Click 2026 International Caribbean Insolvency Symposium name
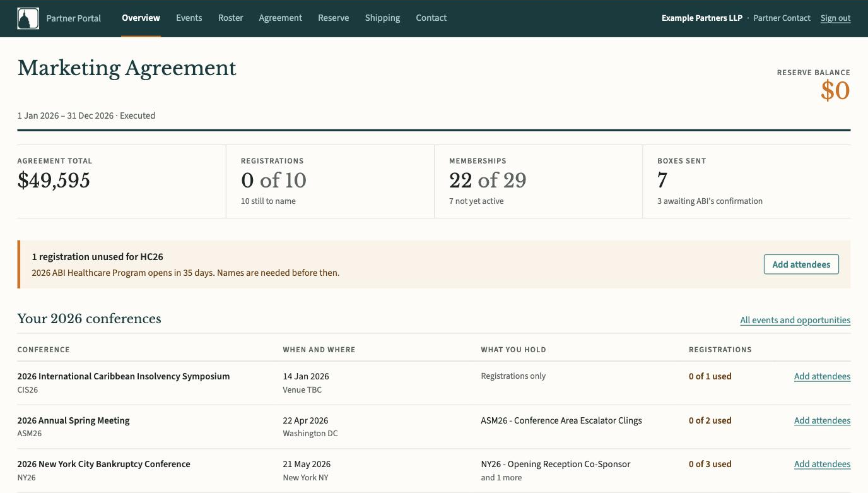This screenshot has width=868, height=493. point(124,376)
